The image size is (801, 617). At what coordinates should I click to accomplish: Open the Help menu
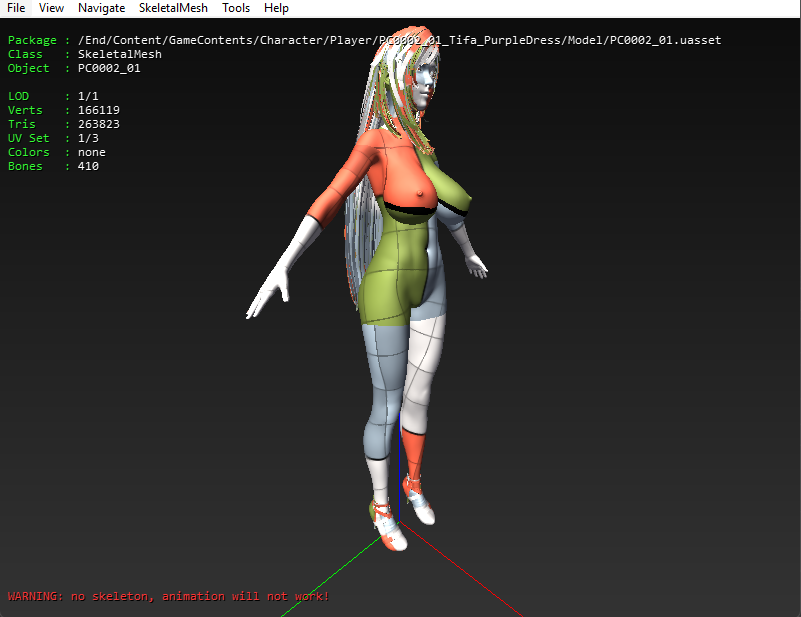[276, 8]
